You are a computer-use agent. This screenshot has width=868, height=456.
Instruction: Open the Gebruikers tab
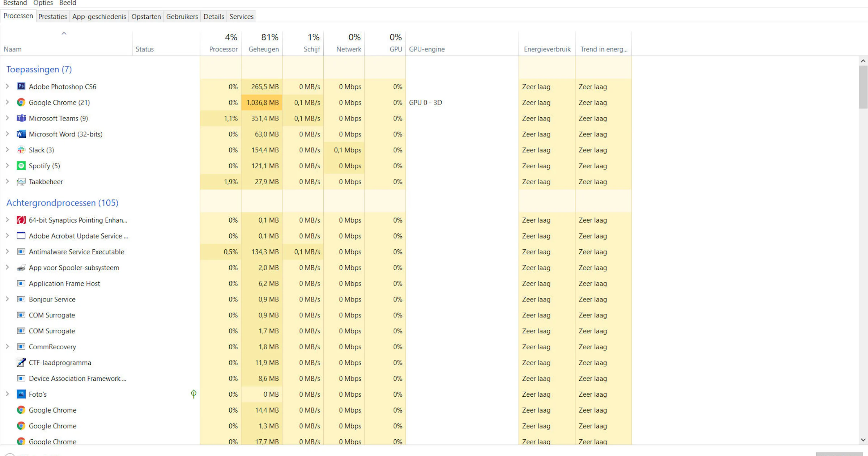[x=182, y=16]
